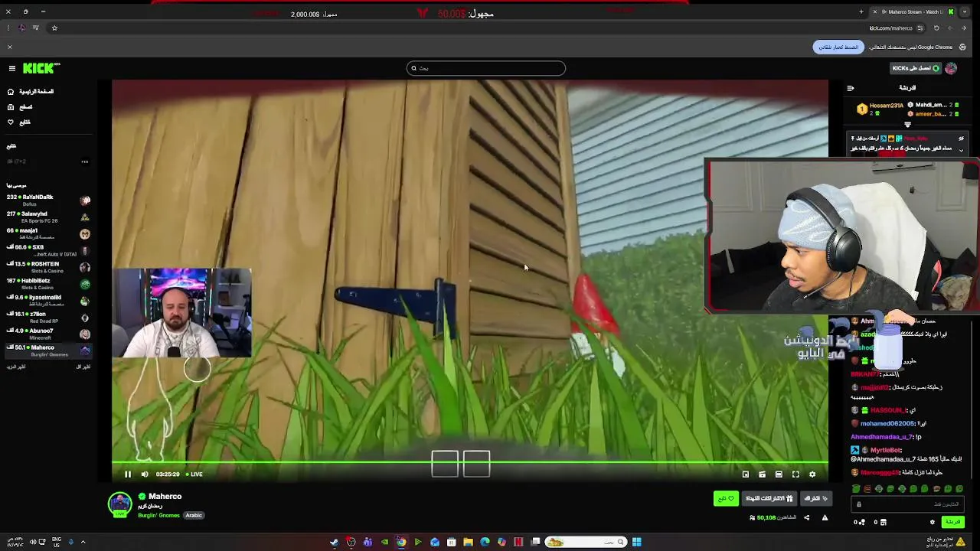Image resolution: width=980 pixels, height=551 pixels.
Task: Select the Maherco row in the sidebar
Action: pos(47,350)
